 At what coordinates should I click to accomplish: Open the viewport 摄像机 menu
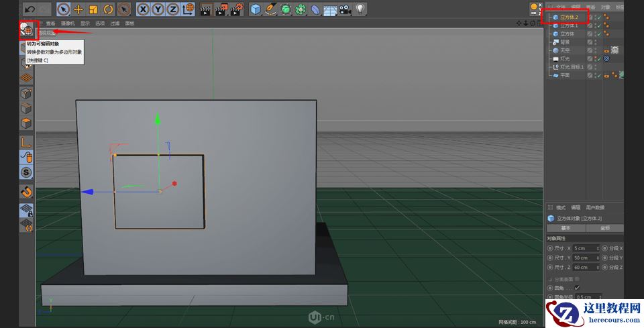pos(68,23)
